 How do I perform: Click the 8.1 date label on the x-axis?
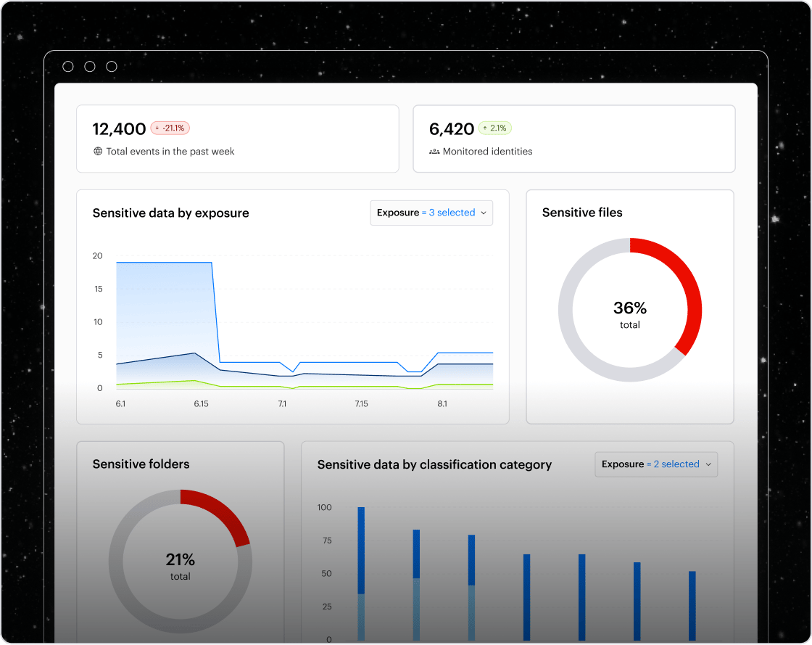tap(442, 403)
